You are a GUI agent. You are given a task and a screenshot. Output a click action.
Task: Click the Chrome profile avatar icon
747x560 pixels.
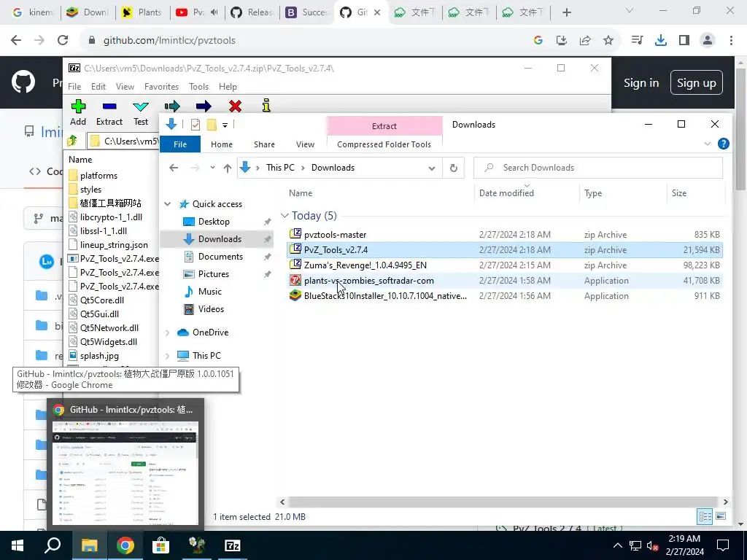pyautogui.click(x=708, y=41)
